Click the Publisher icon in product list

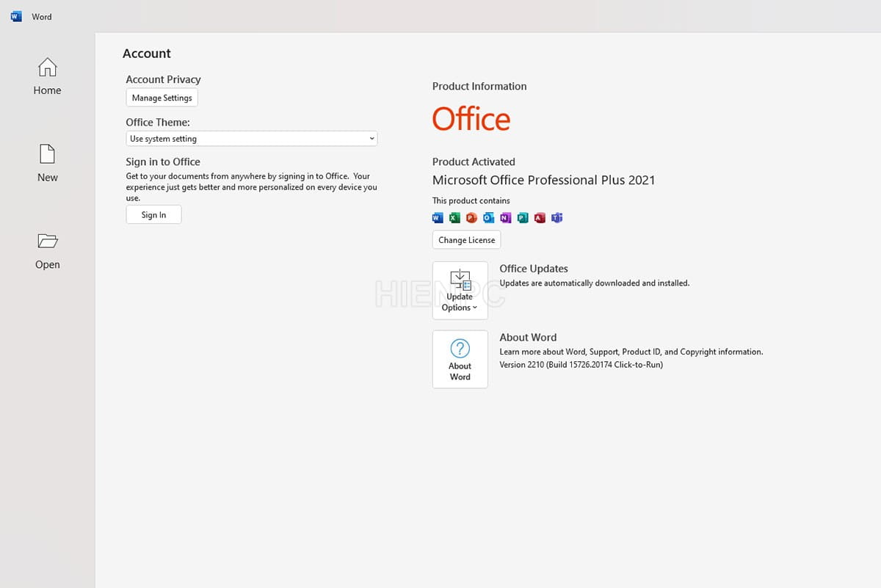[x=523, y=217]
